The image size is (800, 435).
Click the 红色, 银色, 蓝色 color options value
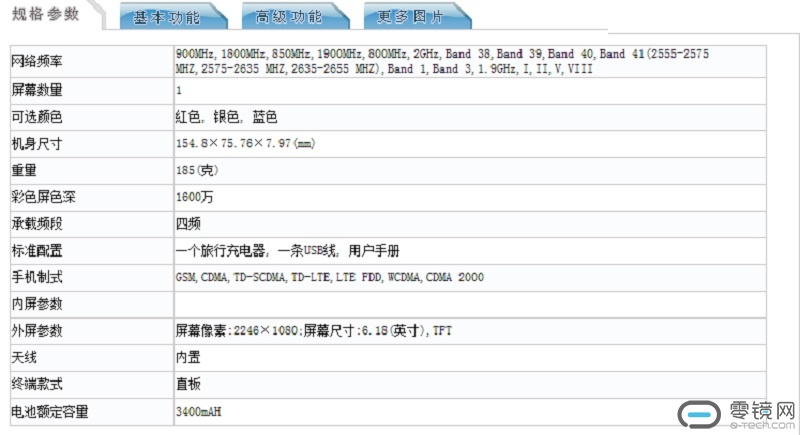(226, 117)
